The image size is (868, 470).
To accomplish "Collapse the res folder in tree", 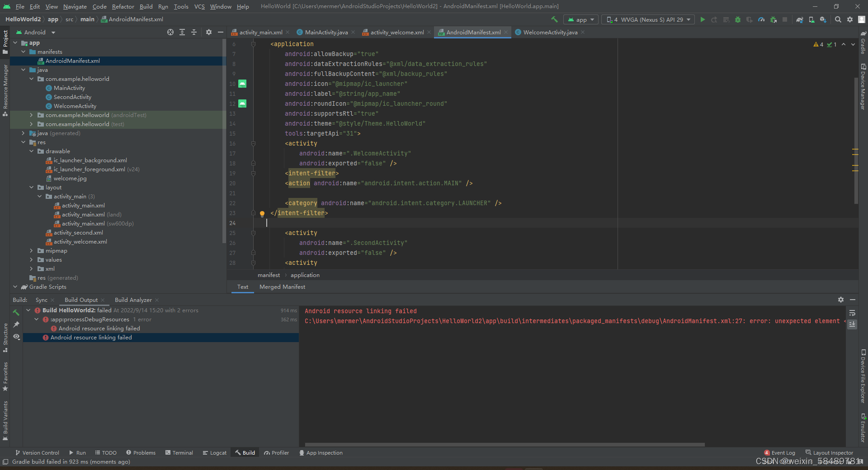I will [24, 142].
